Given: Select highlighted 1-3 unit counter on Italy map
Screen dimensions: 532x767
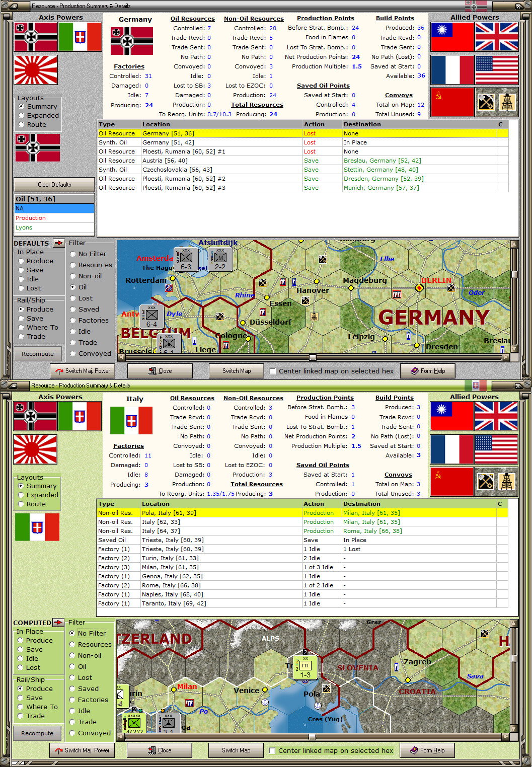Looking at the screenshot, I should (x=306, y=667).
